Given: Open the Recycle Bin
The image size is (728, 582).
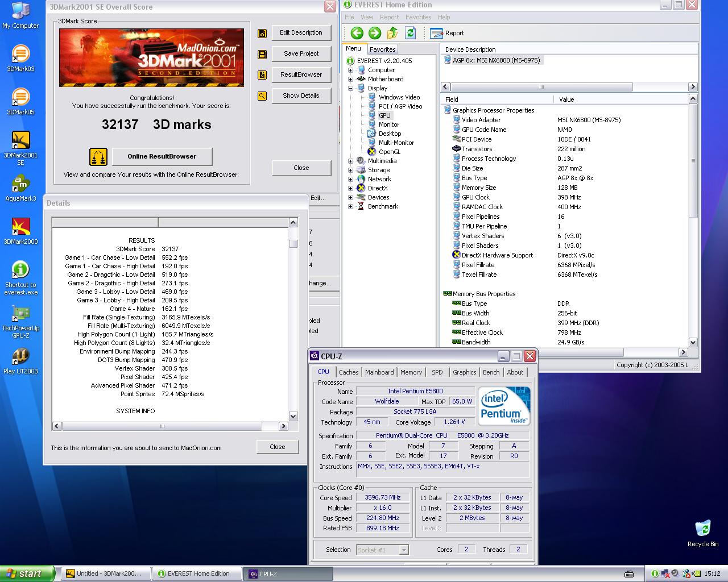Looking at the screenshot, I should [x=703, y=533].
